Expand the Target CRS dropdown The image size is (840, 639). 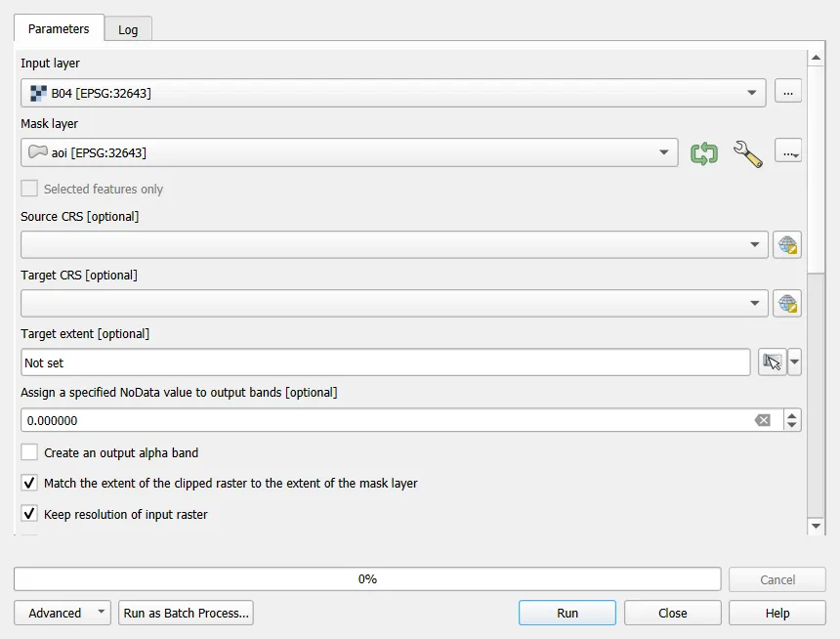754,304
